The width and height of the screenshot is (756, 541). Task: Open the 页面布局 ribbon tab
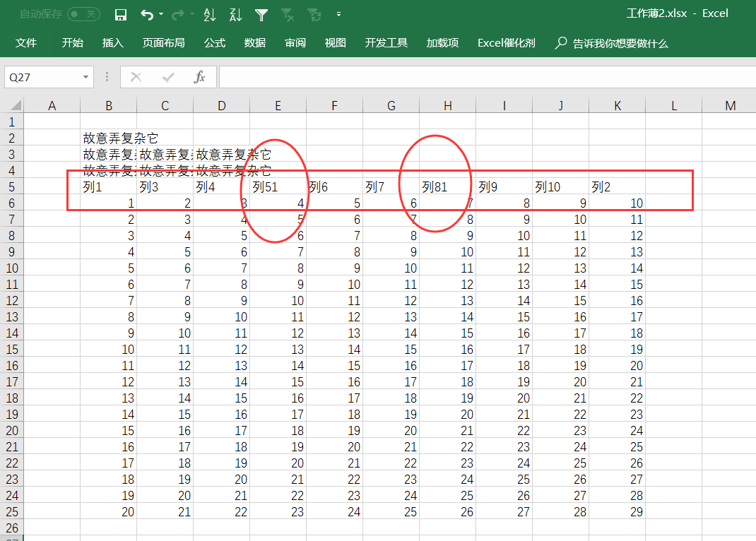pos(163,43)
